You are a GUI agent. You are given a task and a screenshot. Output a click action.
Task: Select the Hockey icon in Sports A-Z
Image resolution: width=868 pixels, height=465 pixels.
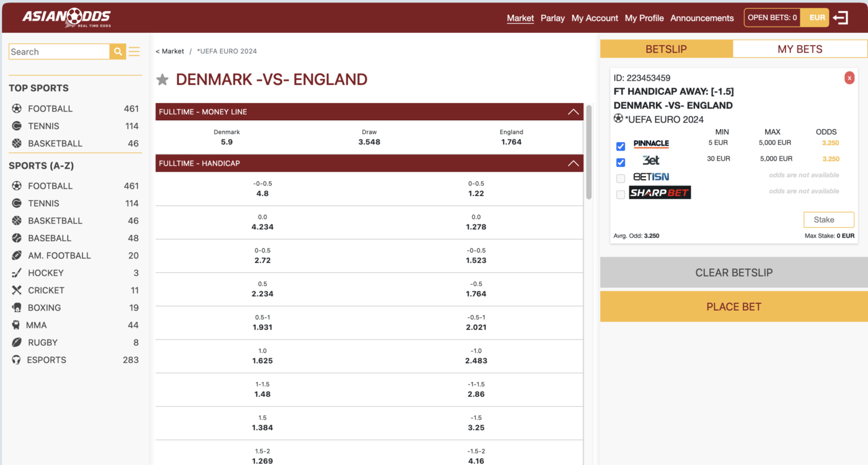click(16, 273)
